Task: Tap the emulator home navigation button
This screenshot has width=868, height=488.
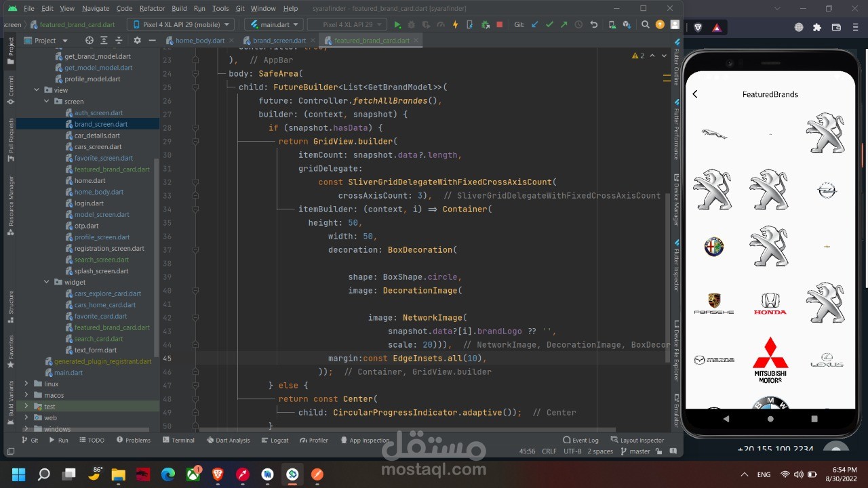Action: pos(770,419)
